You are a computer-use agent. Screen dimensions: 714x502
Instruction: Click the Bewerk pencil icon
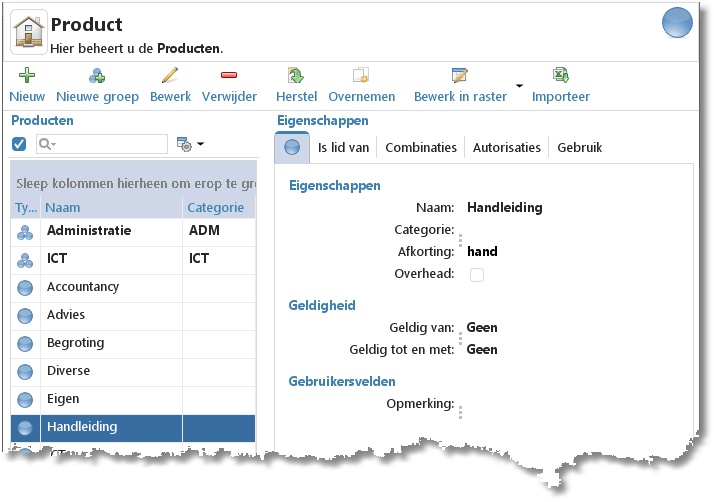click(x=170, y=75)
